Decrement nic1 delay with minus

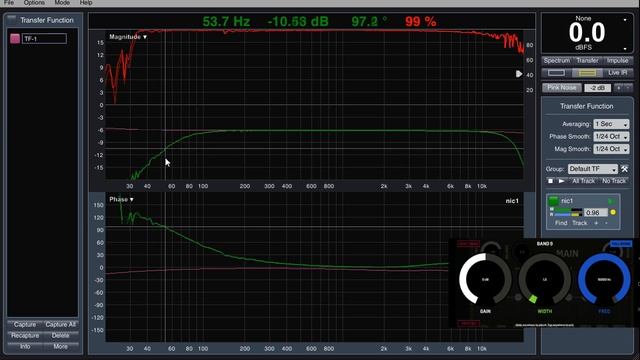[606, 223]
